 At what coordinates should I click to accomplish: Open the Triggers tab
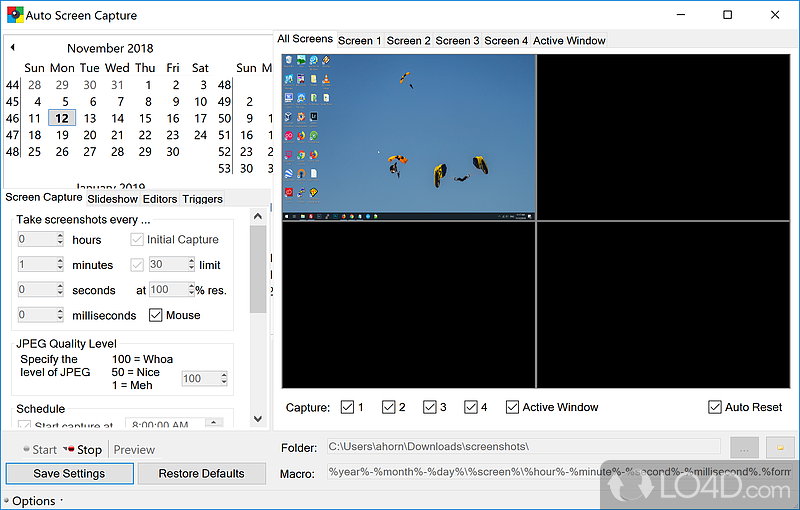[203, 199]
